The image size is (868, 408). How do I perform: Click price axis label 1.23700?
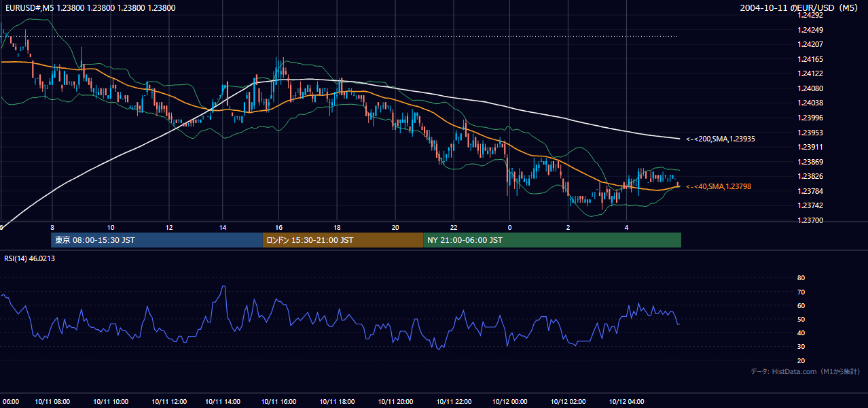tap(810, 220)
